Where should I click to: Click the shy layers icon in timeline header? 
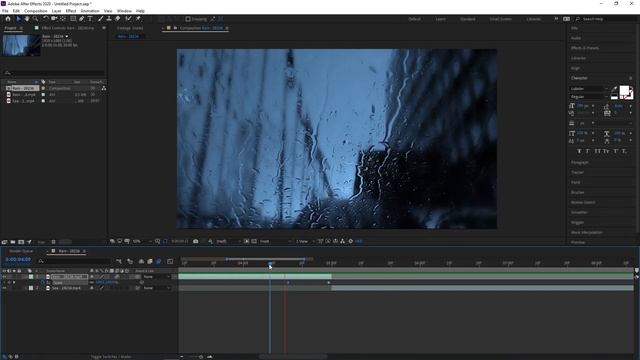pos(141,261)
